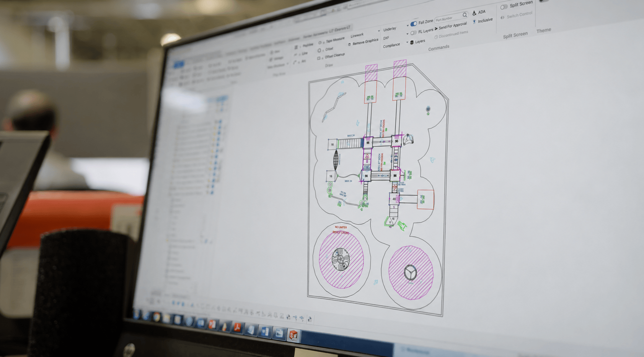Open the DXF dropdown

(x=386, y=38)
